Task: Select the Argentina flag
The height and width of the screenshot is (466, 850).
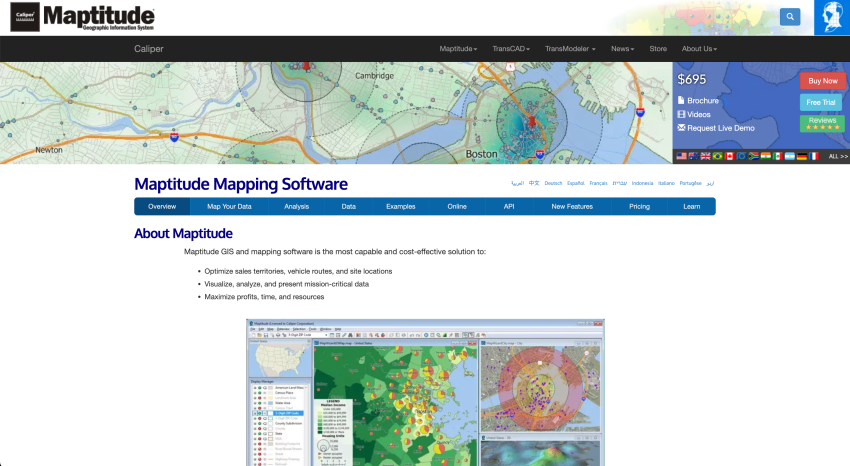Action: click(x=790, y=156)
